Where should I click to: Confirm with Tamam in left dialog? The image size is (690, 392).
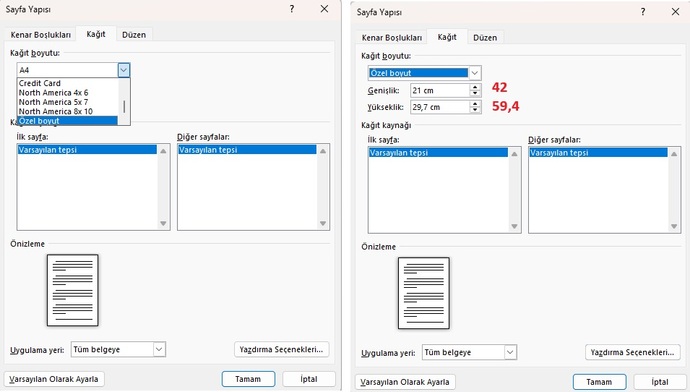tap(248, 379)
